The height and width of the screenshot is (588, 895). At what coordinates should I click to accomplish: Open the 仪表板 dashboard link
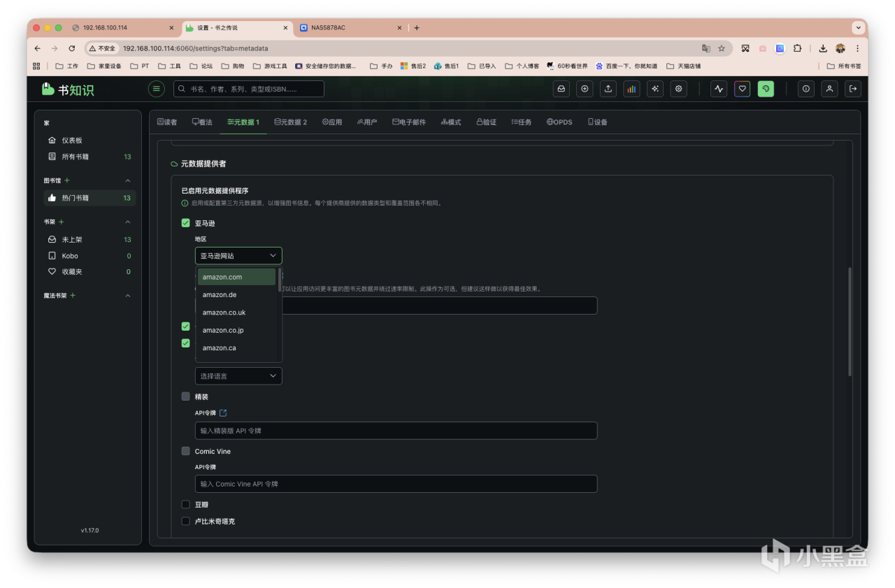pos(89,141)
